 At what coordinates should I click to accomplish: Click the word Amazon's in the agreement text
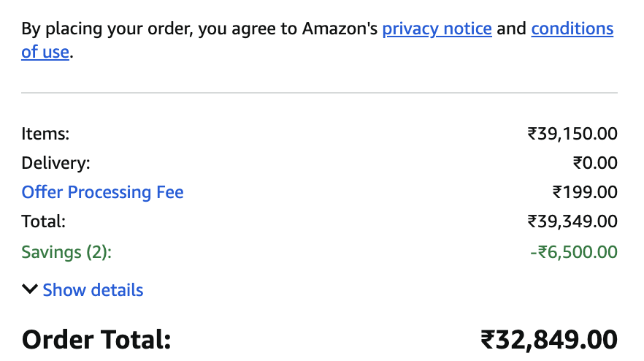pos(340,29)
